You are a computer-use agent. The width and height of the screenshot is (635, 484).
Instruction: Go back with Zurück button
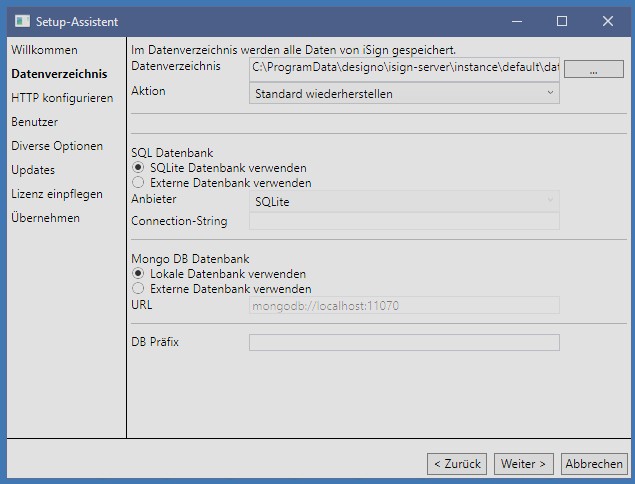pyautogui.click(x=457, y=463)
